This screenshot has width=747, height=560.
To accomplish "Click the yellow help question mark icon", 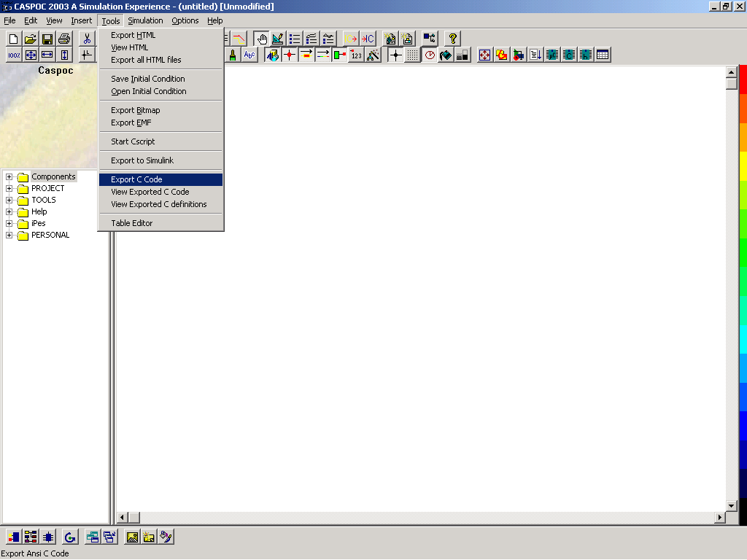I will tap(452, 39).
